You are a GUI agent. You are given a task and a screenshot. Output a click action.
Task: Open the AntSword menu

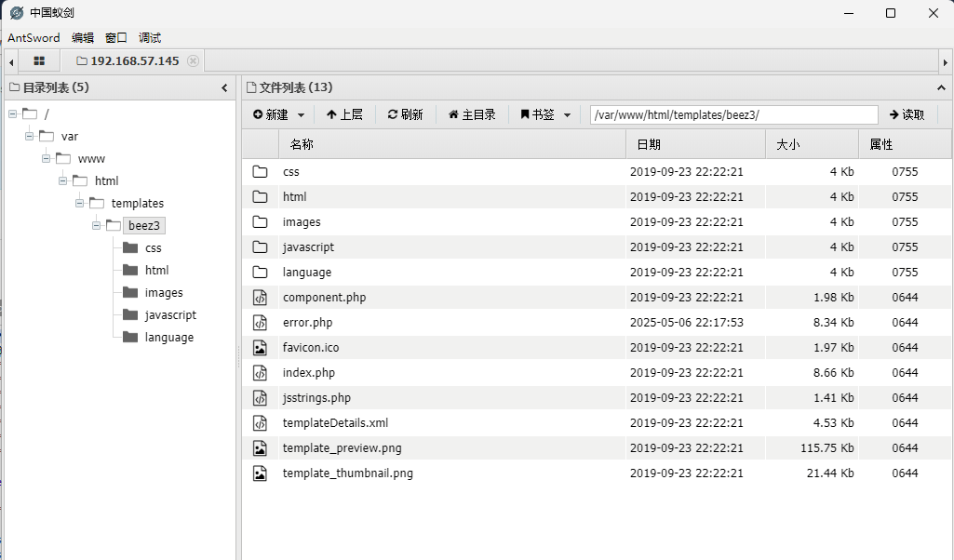click(x=34, y=38)
